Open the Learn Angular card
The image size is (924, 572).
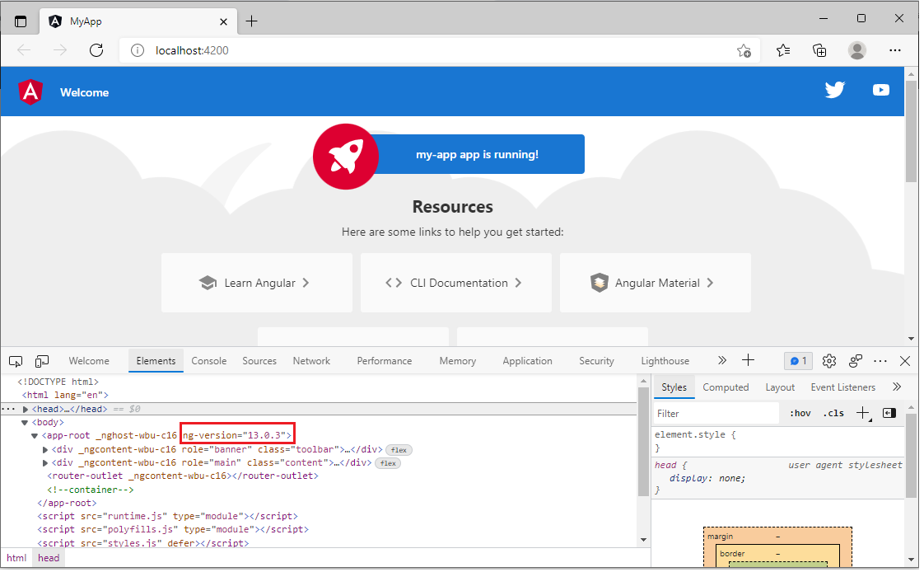pyautogui.click(x=258, y=284)
